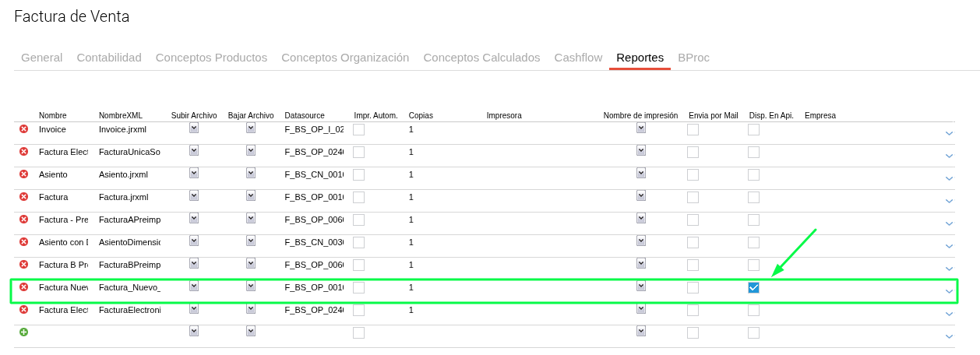The height and width of the screenshot is (355, 980).
Task: Delete the FacturaElectroni report row
Action: pos(23,310)
